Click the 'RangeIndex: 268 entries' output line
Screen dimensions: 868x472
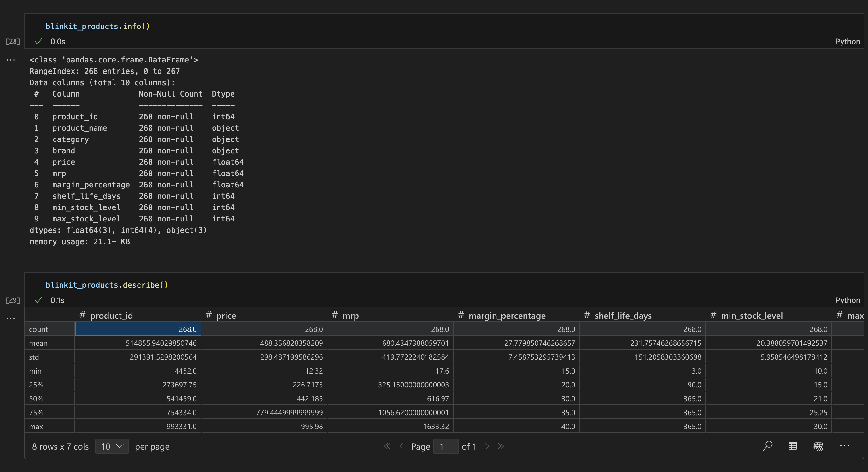pyautogui.click(x=104, y=71)
